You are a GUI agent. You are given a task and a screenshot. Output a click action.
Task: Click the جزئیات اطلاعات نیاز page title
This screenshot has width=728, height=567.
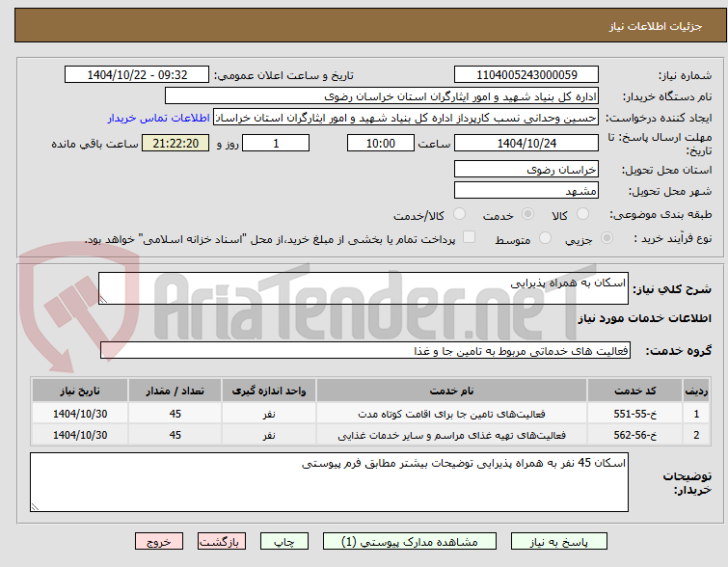pyautogui.click(x=656, y=26)
